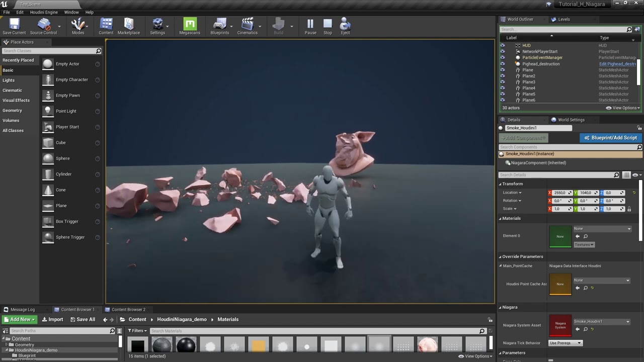Open outliner View Options dropdown
644x362 pixels.
[623, 108]
